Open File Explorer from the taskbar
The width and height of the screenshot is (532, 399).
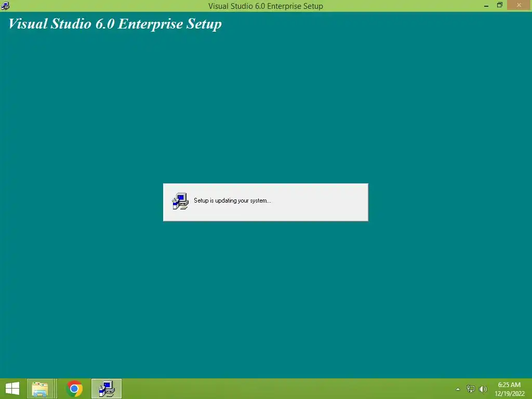pyautogui.click(x=39, y=389)
